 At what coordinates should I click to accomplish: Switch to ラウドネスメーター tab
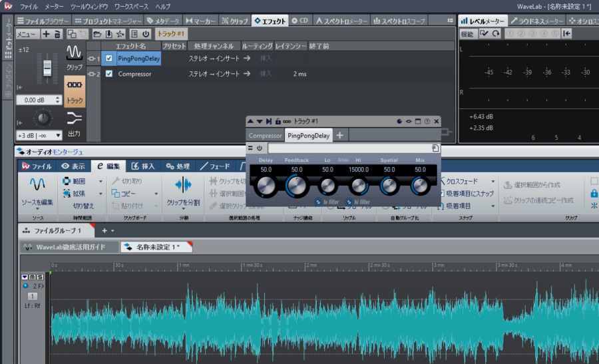(x=536, y=21)
